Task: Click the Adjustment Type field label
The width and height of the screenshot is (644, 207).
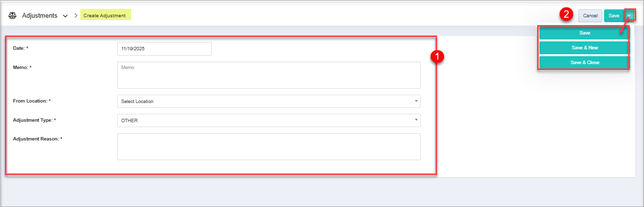Action: pos(34,120)
